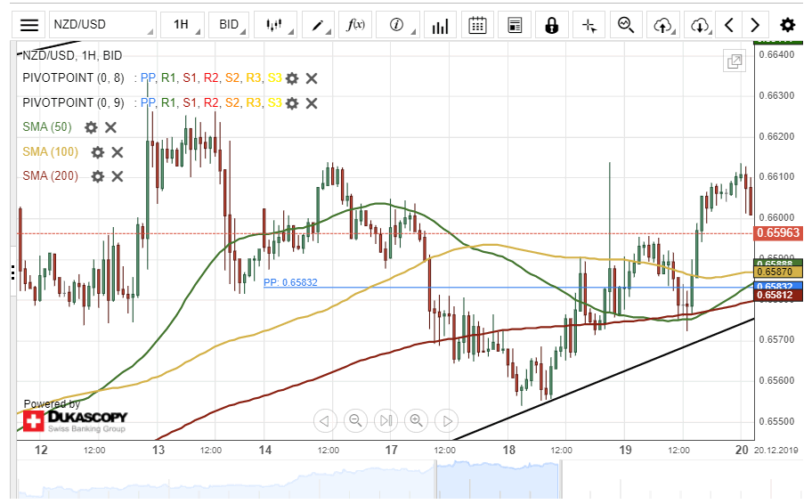Open chart settings with the toolbar gear

click(787, 25)
